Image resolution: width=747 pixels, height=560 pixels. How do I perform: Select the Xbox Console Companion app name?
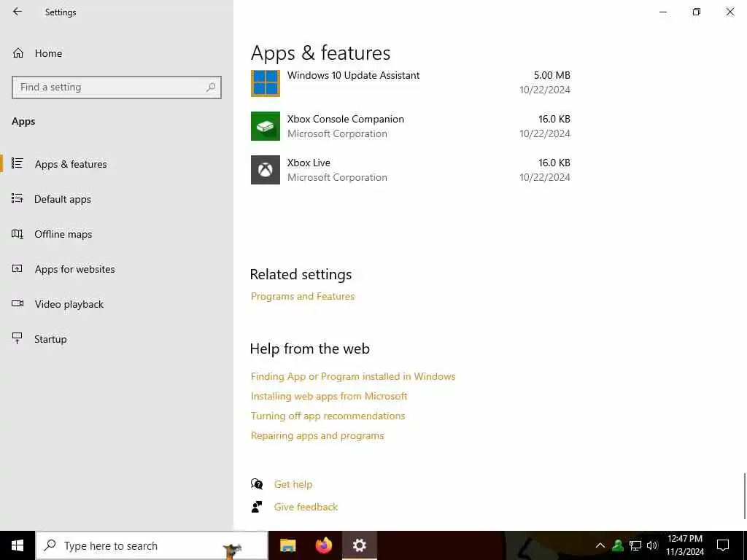click(345, 119)
